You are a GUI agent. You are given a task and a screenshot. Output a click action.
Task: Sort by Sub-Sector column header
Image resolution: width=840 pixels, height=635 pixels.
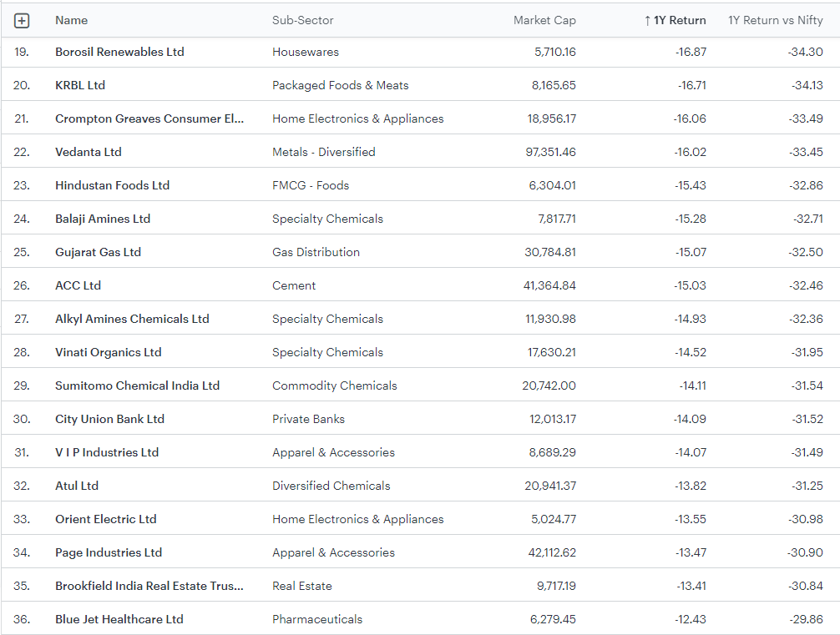point(302,20)
